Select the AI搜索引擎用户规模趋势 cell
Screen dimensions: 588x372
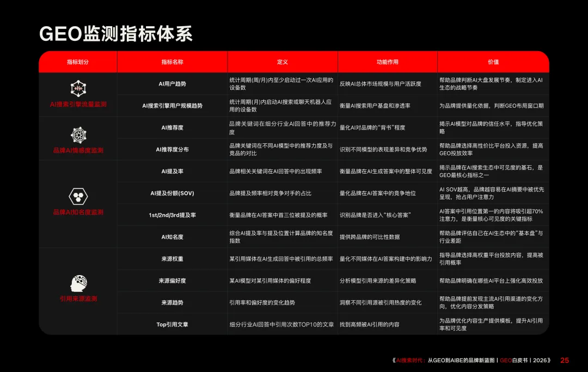(173, 106)
